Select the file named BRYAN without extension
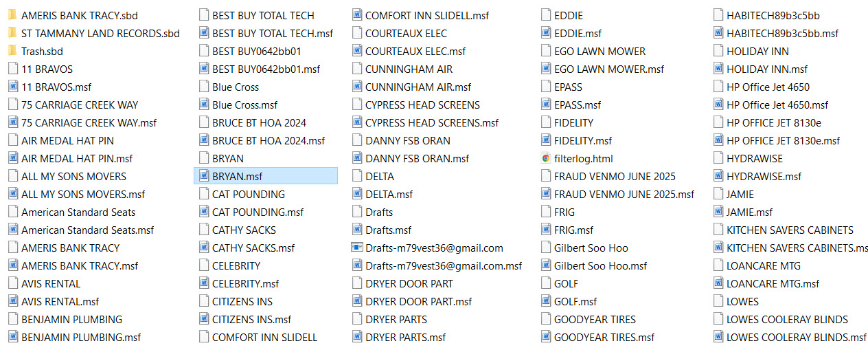This screenshot has height=350, width=868. tap(228, 158)
